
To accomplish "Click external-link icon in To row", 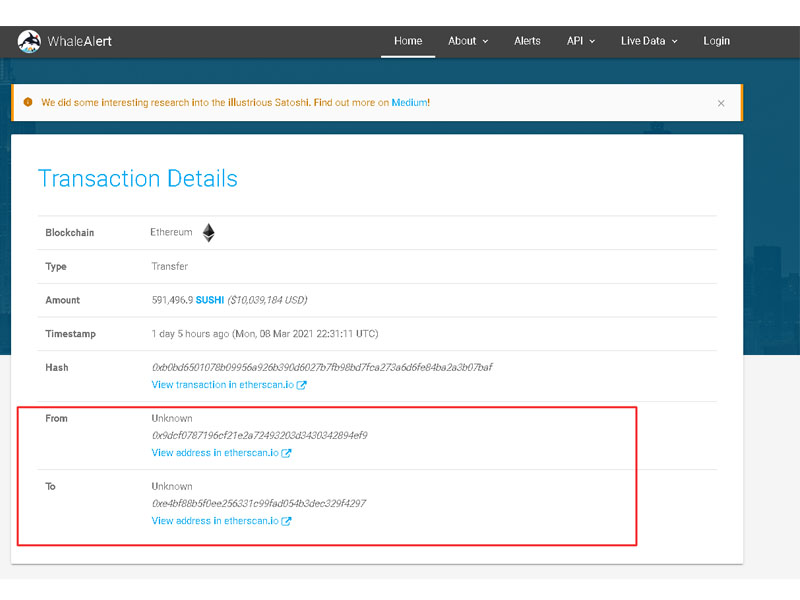I will point(286,521).
